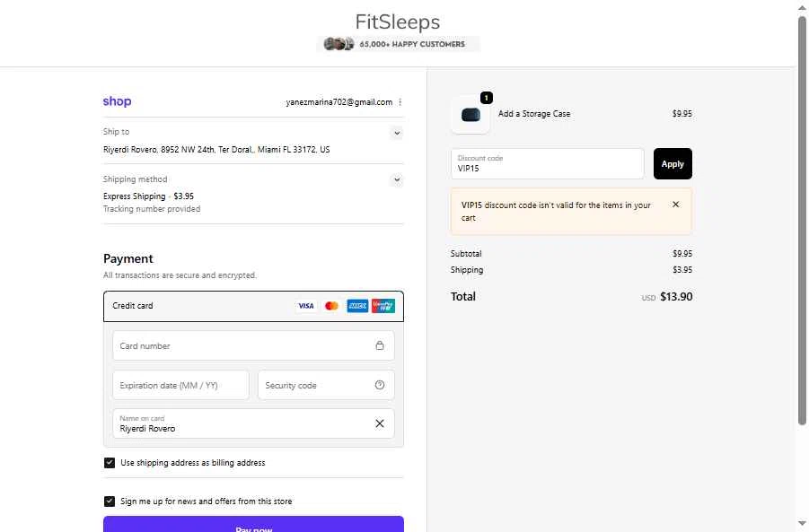Click the Pay now button
This screenshot has height=532, width=809.
[x=253, y=524]
